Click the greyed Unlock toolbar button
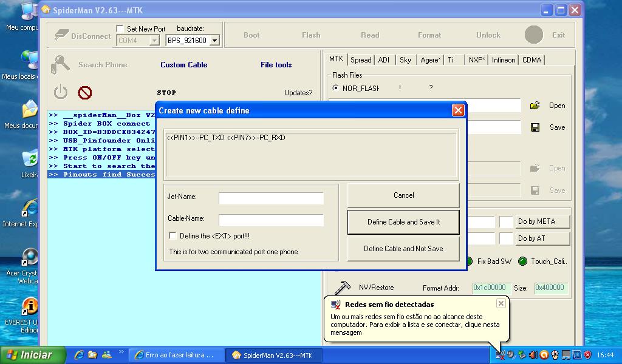 pos(488,35)
